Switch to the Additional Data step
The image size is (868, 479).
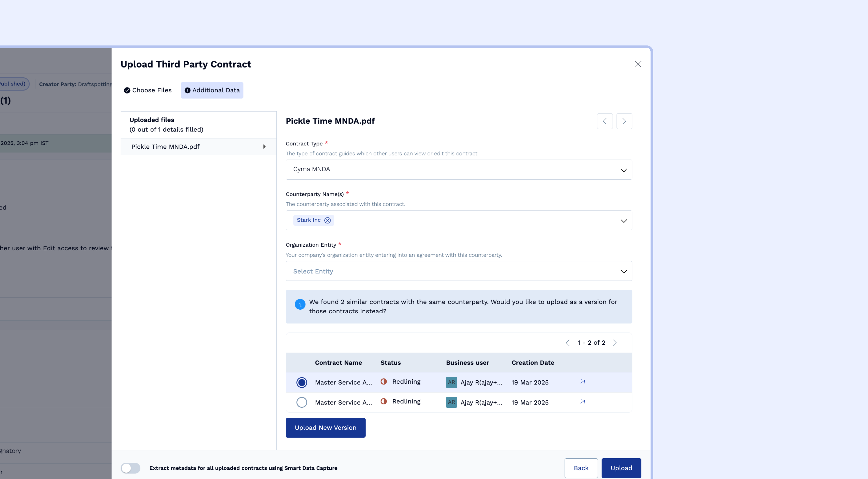click(212, 90)
